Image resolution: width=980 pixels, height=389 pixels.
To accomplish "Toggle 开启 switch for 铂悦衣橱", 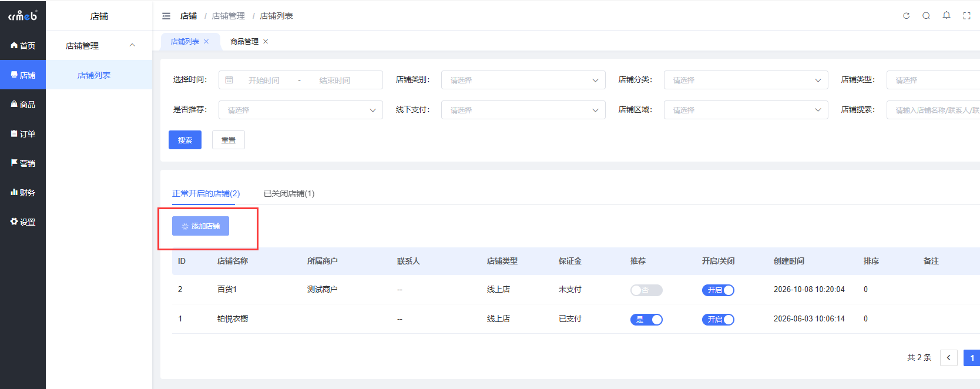I will (x=718, y=319).
